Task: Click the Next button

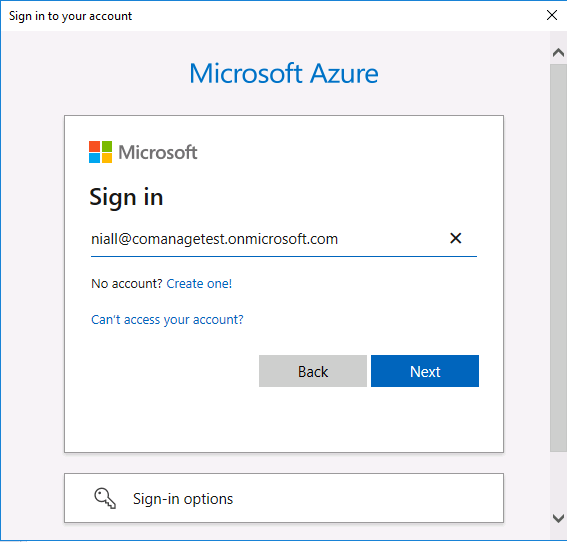Action: (x=425, y=371)
